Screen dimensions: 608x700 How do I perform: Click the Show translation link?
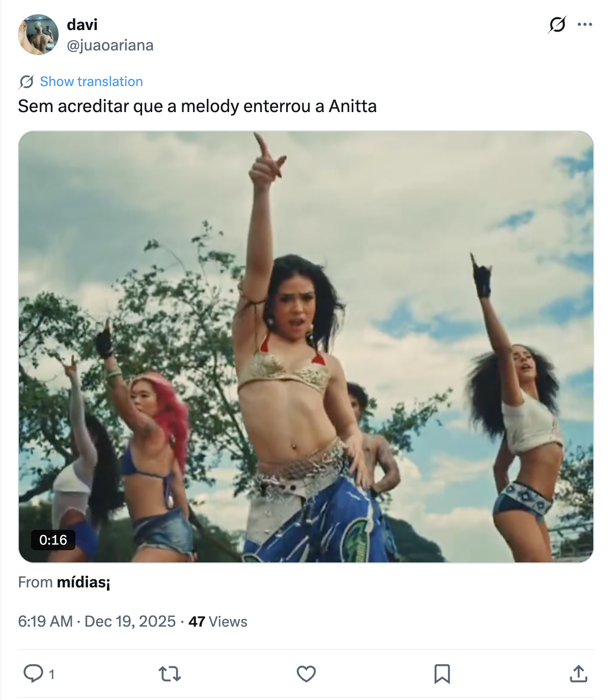pyautogui.click(x=91, y=82)
